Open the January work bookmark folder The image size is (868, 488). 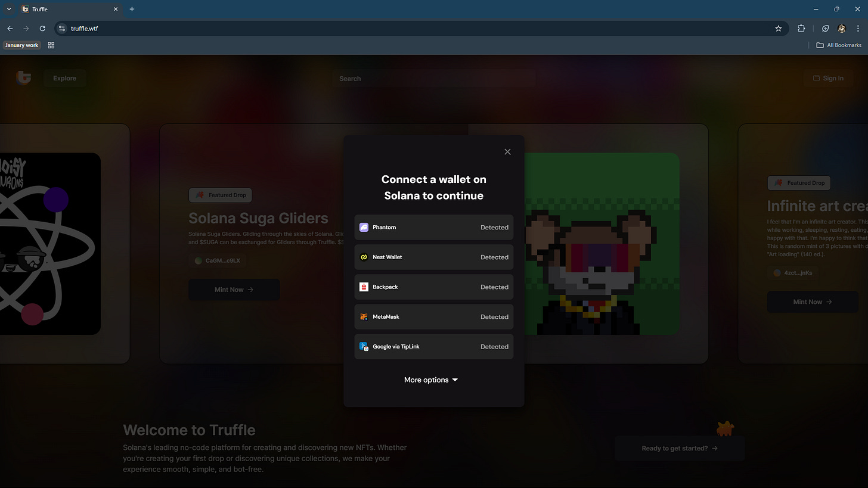pyautogui.click(x=21, y=45)
